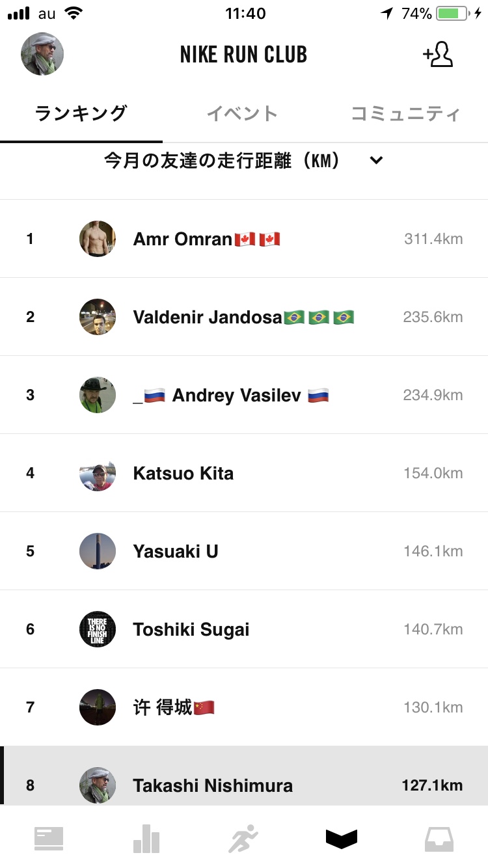Image resolution: width=488 pixels, height=868 pixels.
Task: Open Valdenir Jandosa's profile name
Action: (208, 318)
